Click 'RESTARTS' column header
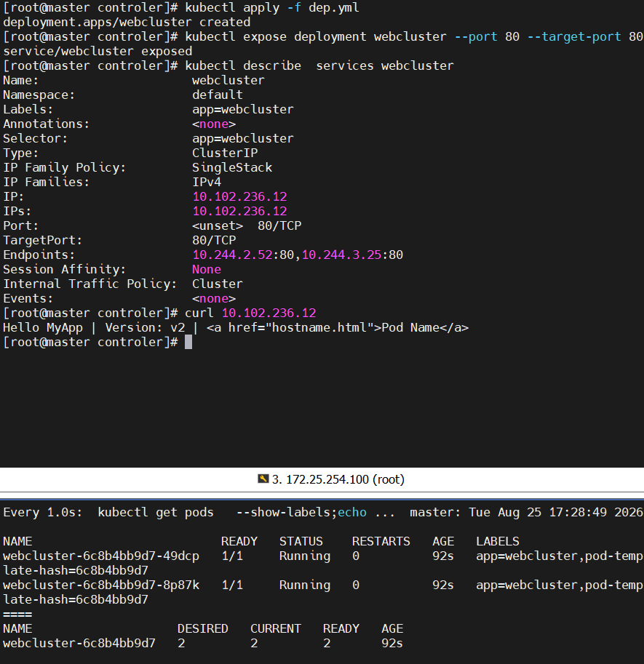This screenshot has height=664, width=644. (x=381, y=541)
